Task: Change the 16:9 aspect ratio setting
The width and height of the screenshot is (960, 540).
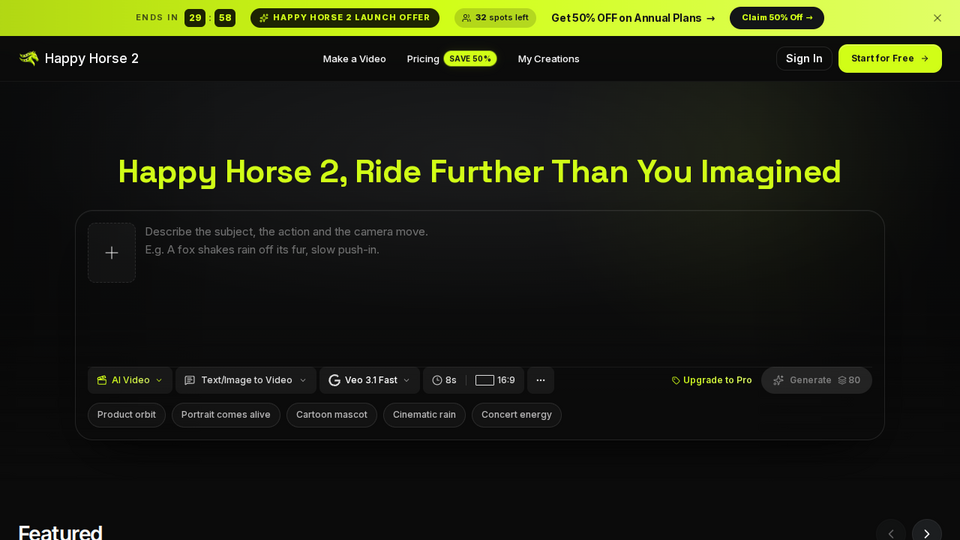Action: (x=495, y=380)
